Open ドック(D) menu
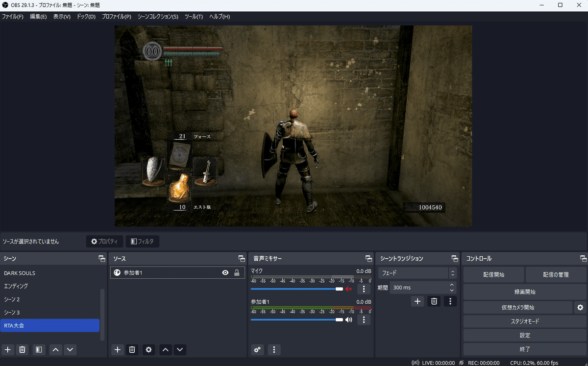Viewport: 588px width, 366px height. point(86,17)
